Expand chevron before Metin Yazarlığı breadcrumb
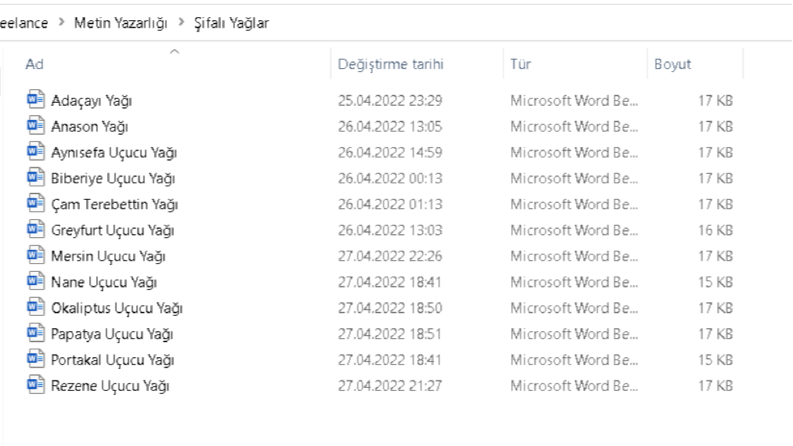793x446 pixels. pos(61,22)
